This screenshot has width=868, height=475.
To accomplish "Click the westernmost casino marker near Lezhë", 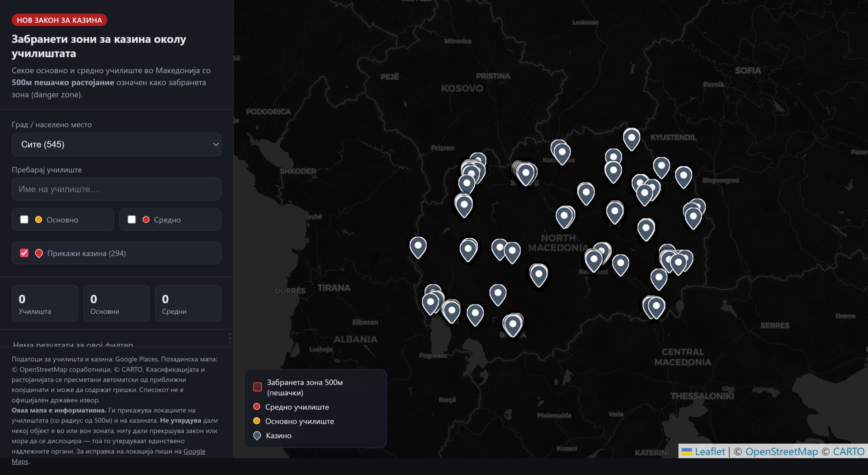I will click(x=418, y=248).
